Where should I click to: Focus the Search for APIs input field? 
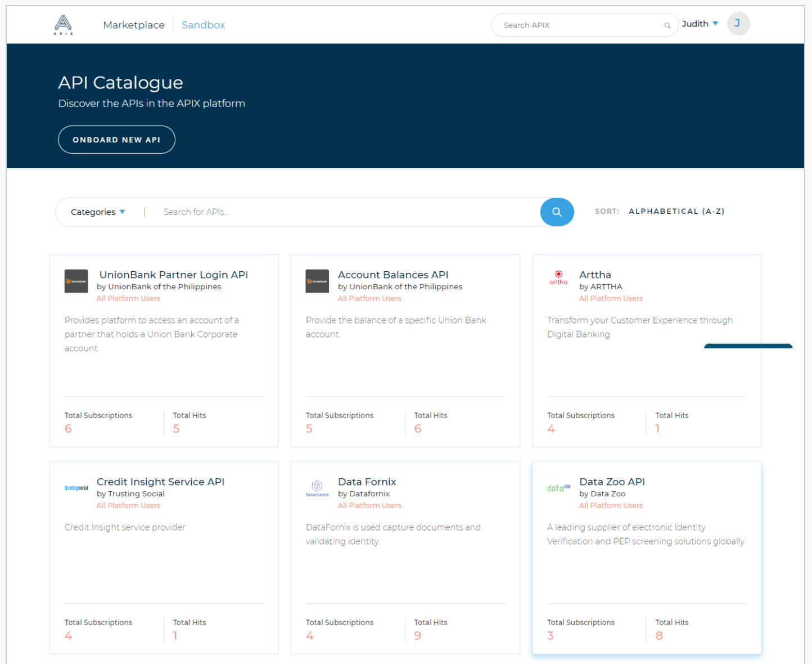[x=343, y=212]
